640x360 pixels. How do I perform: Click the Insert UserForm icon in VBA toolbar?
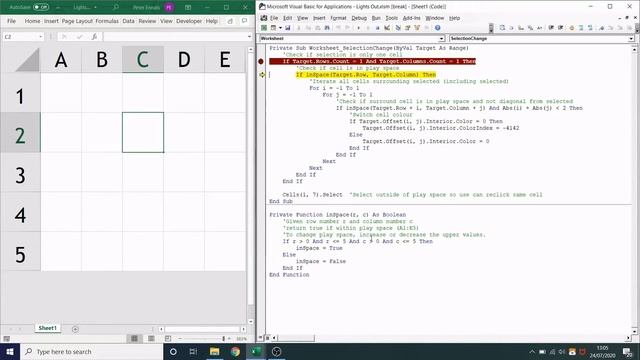point(273,28)
